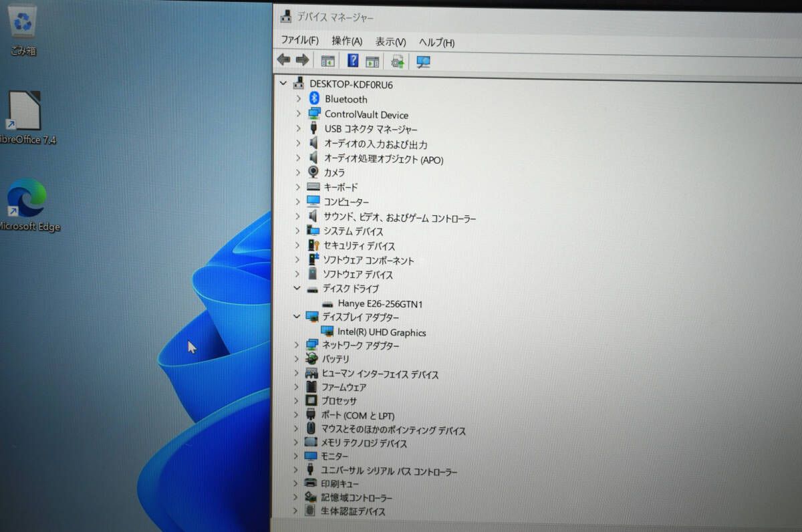Click the 印刷キュー printer icon
This screenshot has height=532, width=802.
(x=310, y=483)
